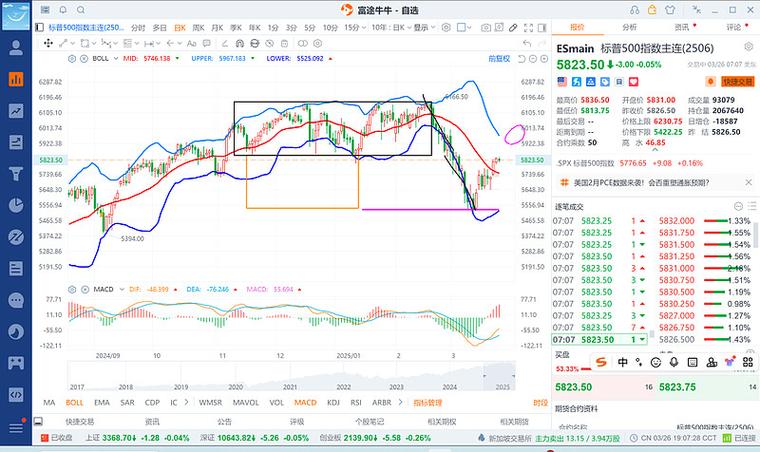Close the PCE news banner
Screen dimensions: 760x452
pos(748,183)
